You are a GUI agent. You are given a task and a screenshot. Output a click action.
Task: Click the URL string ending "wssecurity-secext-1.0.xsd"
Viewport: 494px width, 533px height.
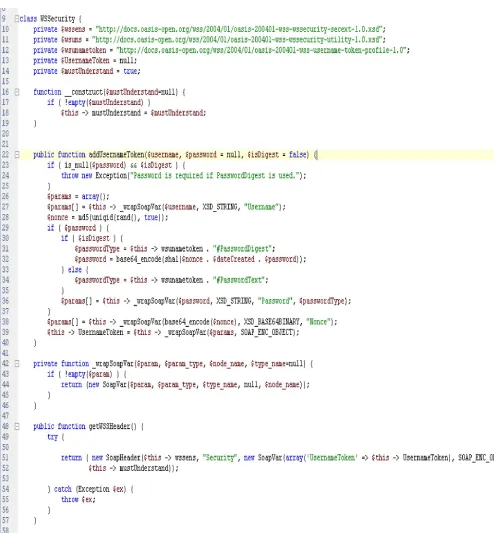coord(239,29)
